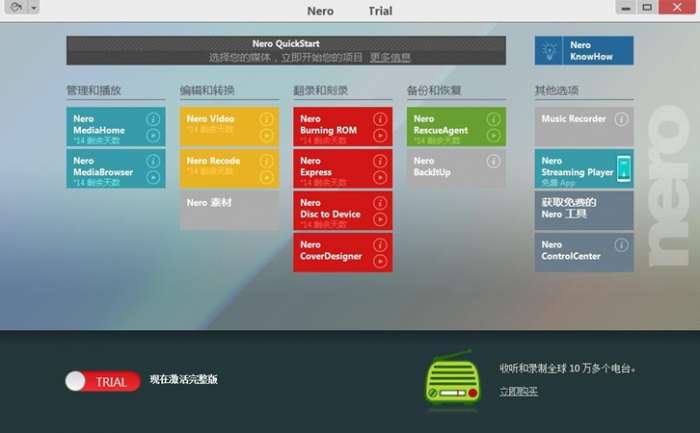Launch Nero Disc to Device play icon
Viewport: 700px width, 433px height.
(380, 219)
